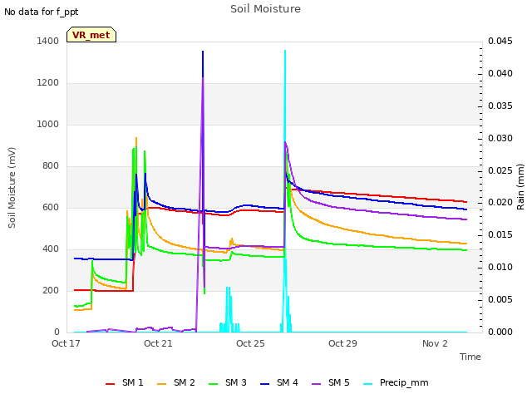Click the 600 left axis value
Image resolution: width=532 pixels, height=399 pixels.
tap(51, 207)
